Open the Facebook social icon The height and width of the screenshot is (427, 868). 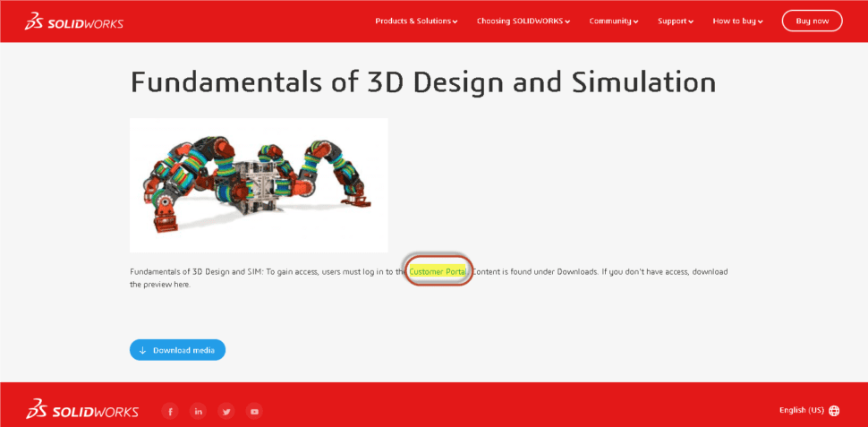coord(170,411)
